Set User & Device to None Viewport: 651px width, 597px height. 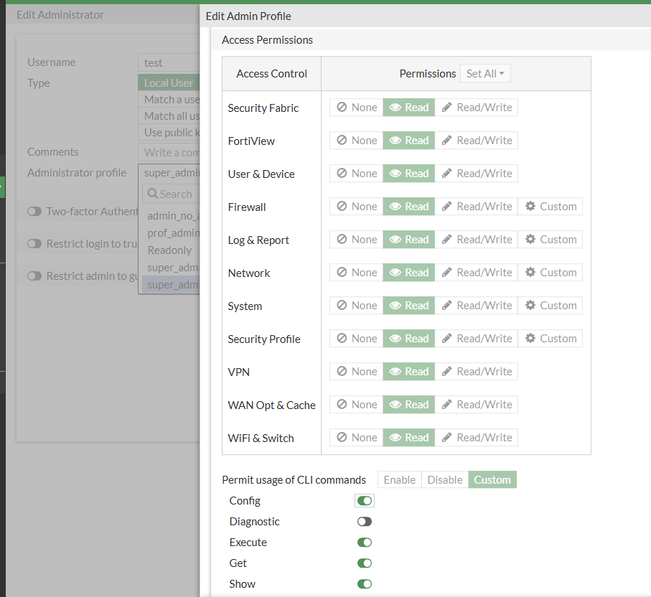(x=356, y=174)
